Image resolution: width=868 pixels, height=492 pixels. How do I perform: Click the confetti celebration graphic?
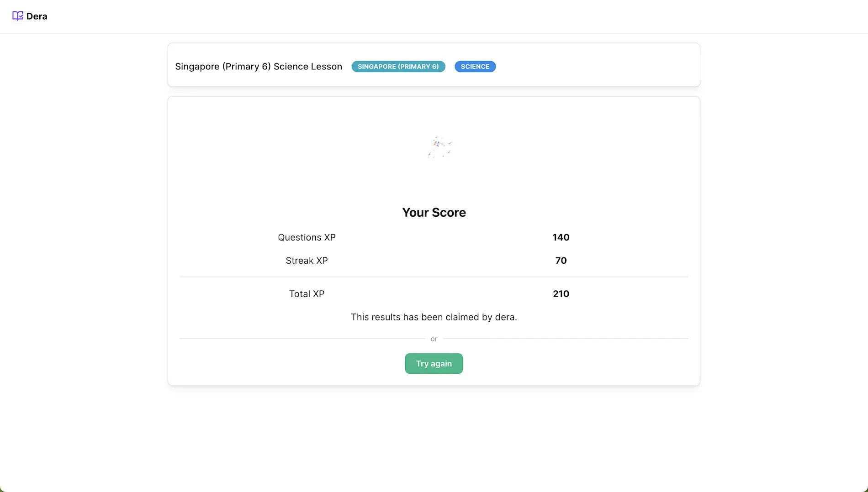[439, 147]
